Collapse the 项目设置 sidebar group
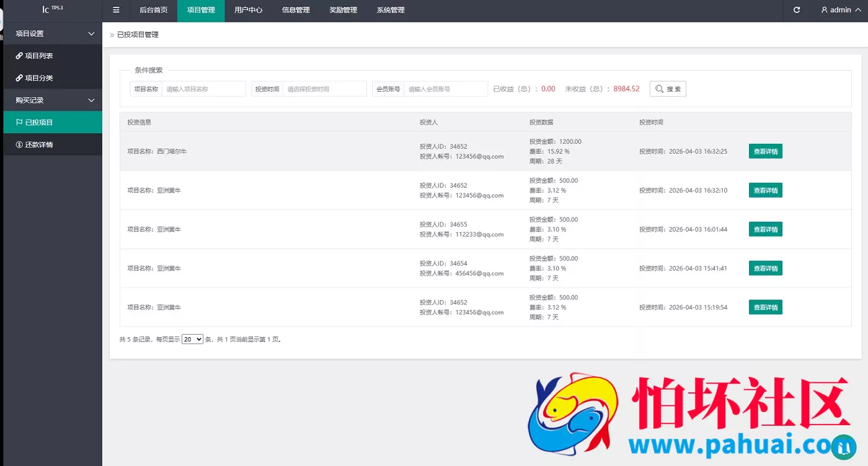The image size is (868, 466). (x=53, y=33)
